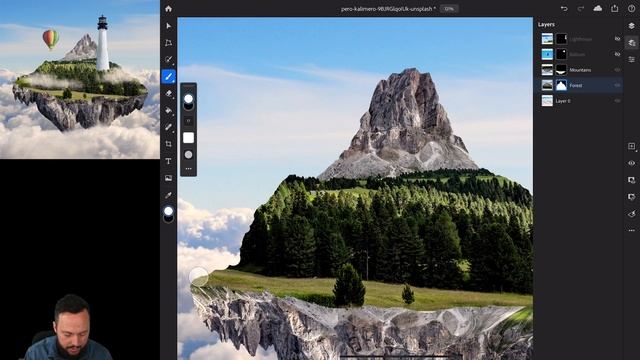640x360 pixels.
Task: Select the Layer 0 thumbnail
Action: [547, 100]
